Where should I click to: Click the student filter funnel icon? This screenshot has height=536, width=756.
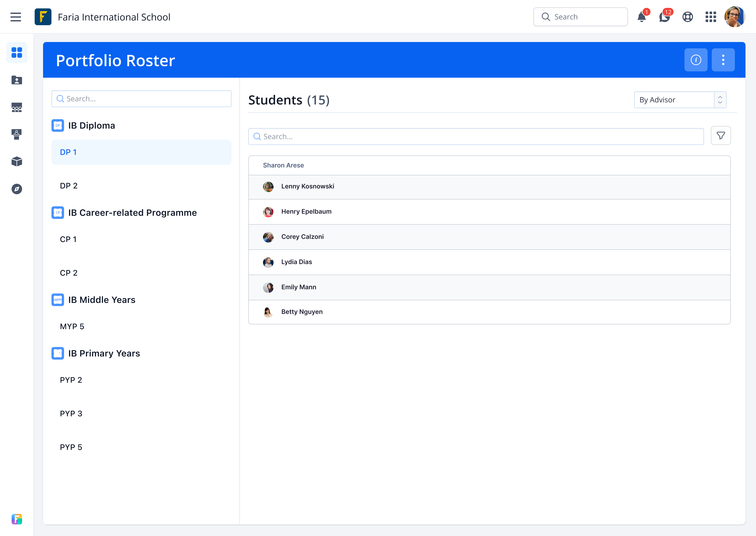click(x=721, y=136)
